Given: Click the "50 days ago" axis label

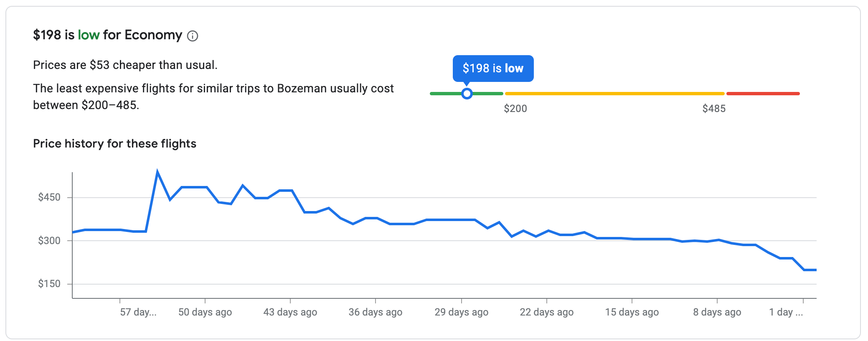Looking at the screenshot, I should coord(205,312).
